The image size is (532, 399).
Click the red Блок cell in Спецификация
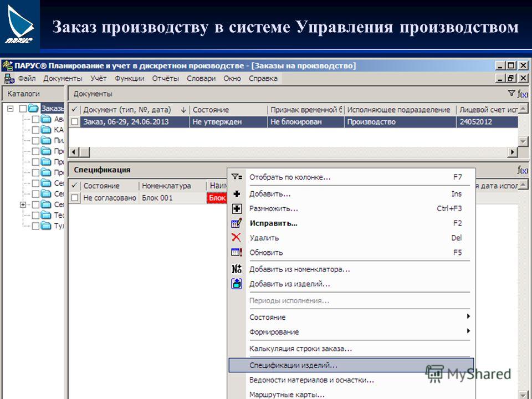coord(217,198)
